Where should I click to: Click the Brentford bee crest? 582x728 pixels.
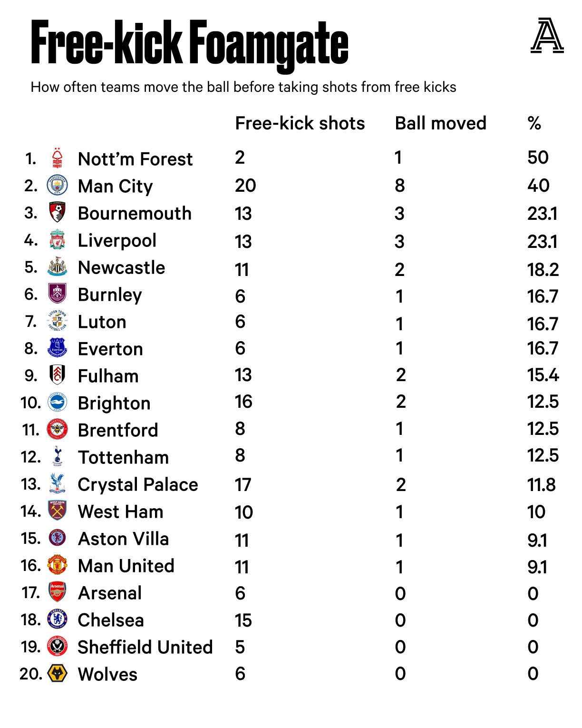coord(57,429)
